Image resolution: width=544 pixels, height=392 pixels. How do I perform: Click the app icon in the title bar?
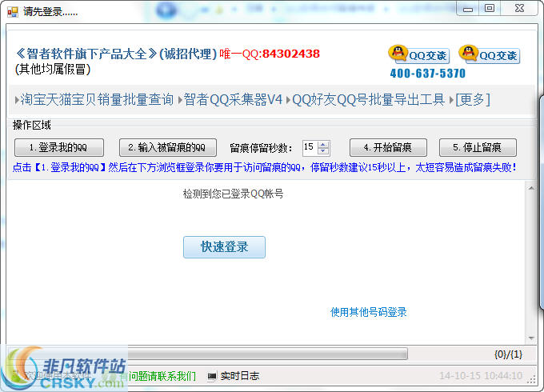click(13, 12)
